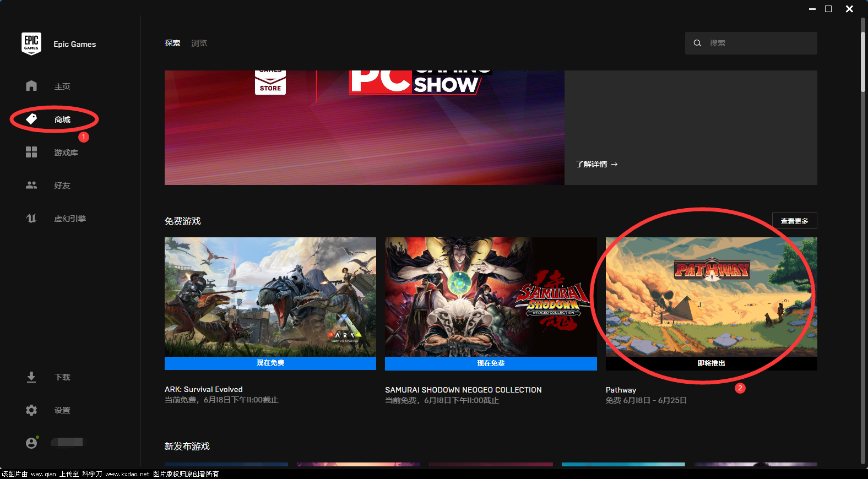Click the blurred account name in sidebar
This screenshot has width=868, height=479.
(x=68, y=442)
